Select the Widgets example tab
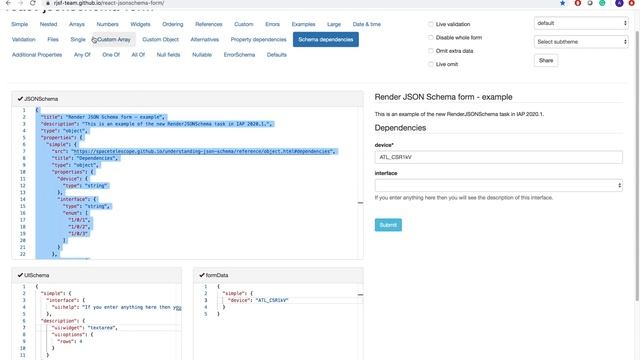Screen dimensions: 640x360 (140, 24)
